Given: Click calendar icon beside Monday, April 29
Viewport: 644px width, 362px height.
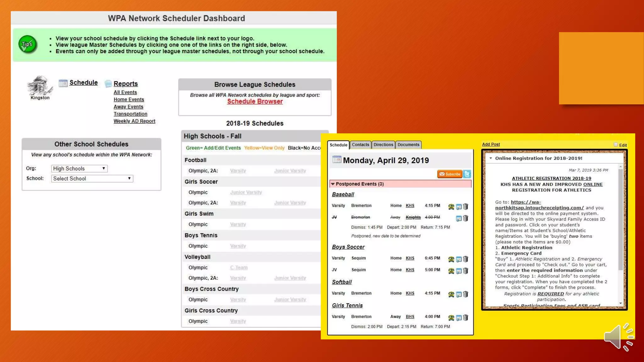Looking at the screenshot, I should click(x=336, y=160).
